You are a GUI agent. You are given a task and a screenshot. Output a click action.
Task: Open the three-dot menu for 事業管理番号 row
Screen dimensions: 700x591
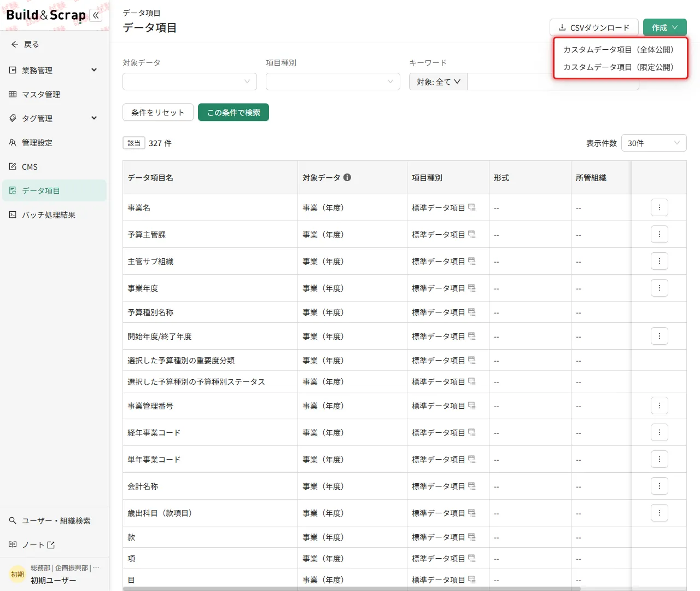pyautogui.click(x=660, y=405)
